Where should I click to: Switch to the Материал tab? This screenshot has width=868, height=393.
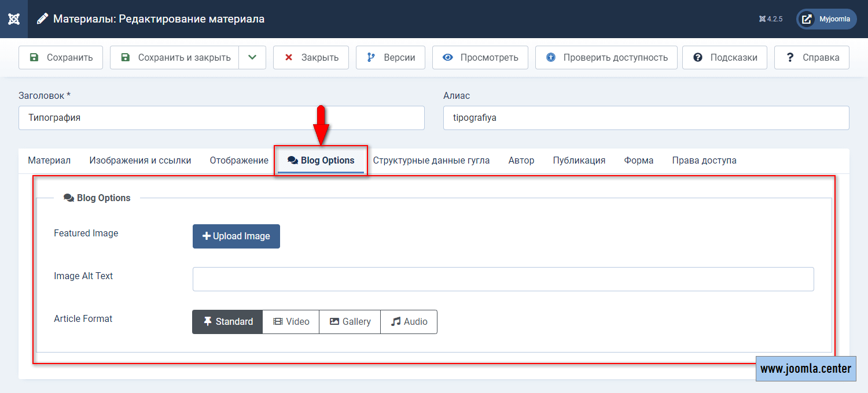pyautogui.click(x=49, y=161)
